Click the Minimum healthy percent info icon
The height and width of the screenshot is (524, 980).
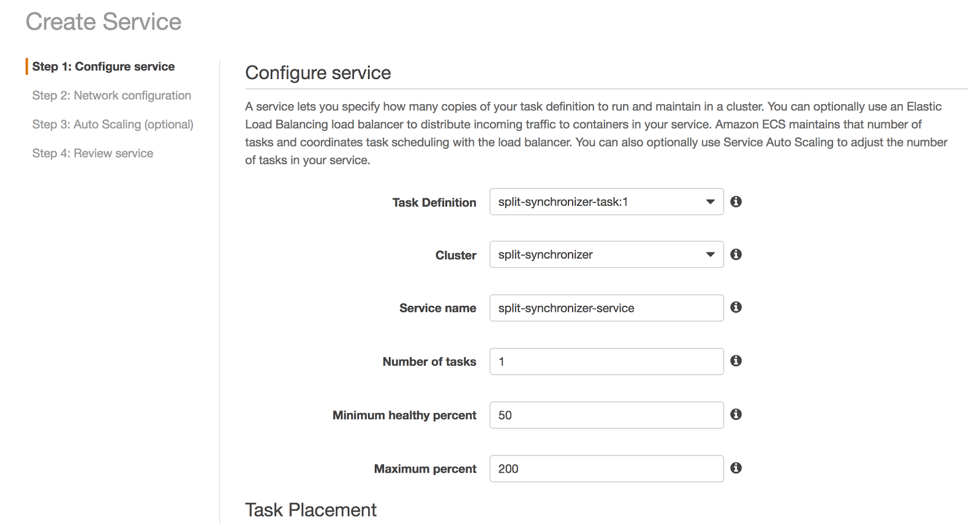(736, 414)
